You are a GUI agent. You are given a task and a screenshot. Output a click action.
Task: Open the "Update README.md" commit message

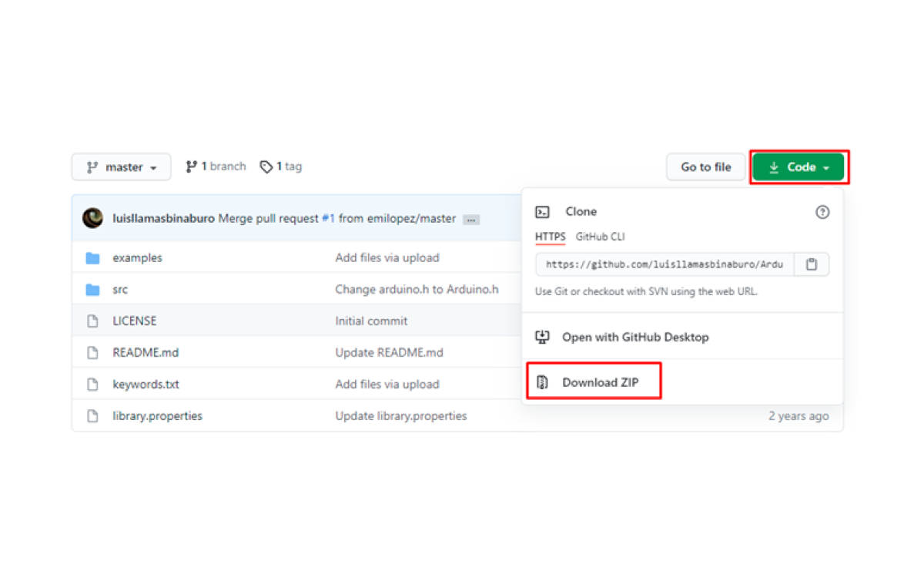tap(389, 353)
